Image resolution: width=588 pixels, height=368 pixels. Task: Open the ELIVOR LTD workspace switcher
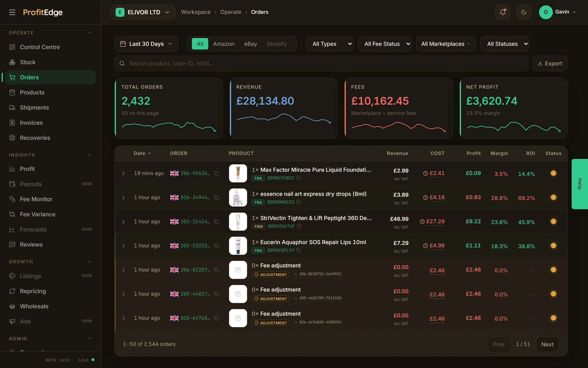pyautogui.click(x=143, y=12)
